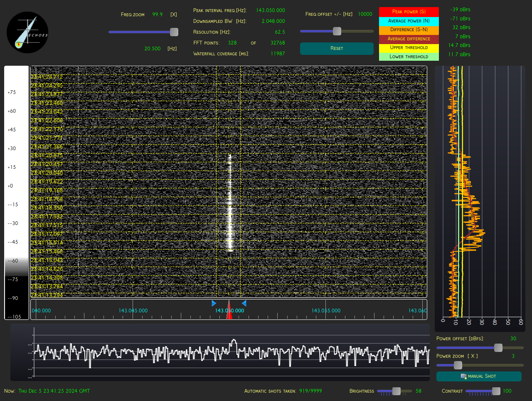
Task: Click the Freq. zoom value 99.9
Action: [x=158, y=15]
